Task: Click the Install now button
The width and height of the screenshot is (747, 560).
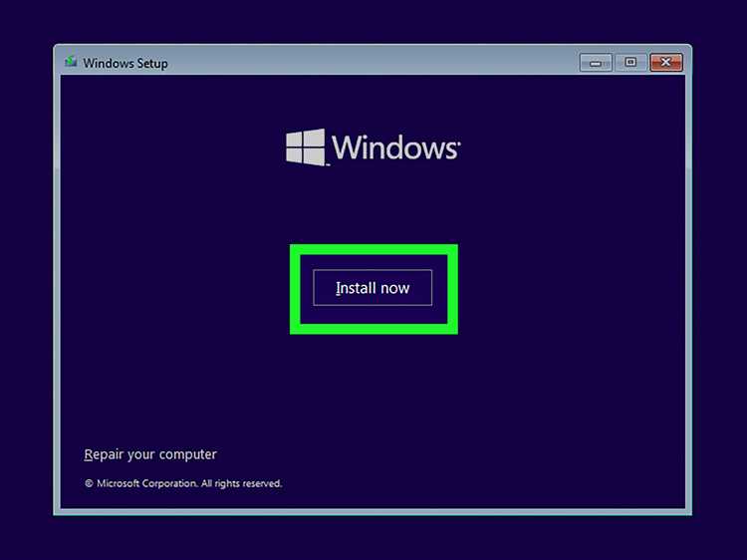Action: (373, 287)
